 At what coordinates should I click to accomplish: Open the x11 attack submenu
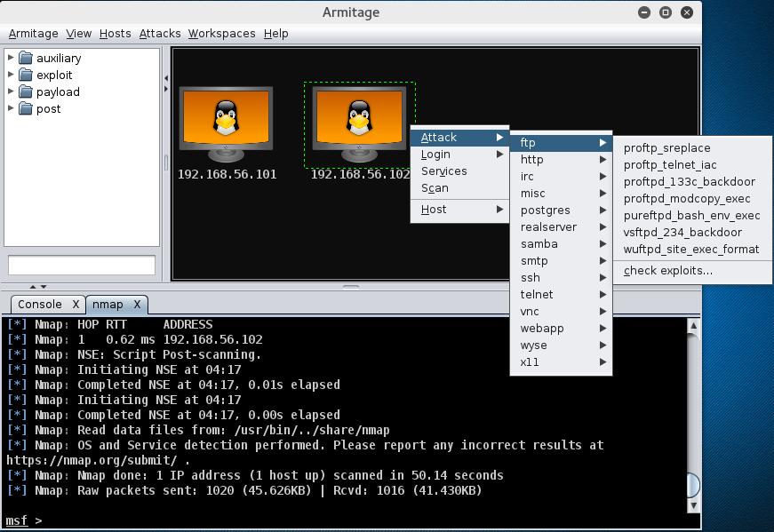coord(562,362)
